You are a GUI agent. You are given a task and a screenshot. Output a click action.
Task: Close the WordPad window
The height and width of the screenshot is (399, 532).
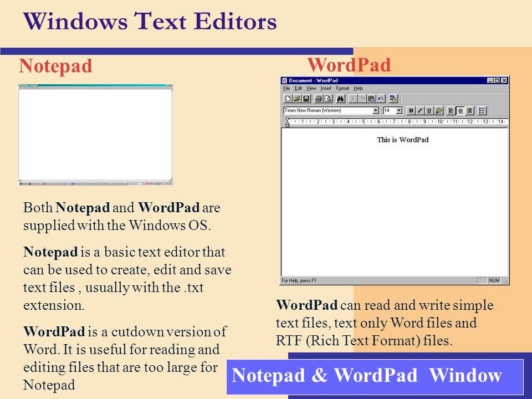[504, 81]
